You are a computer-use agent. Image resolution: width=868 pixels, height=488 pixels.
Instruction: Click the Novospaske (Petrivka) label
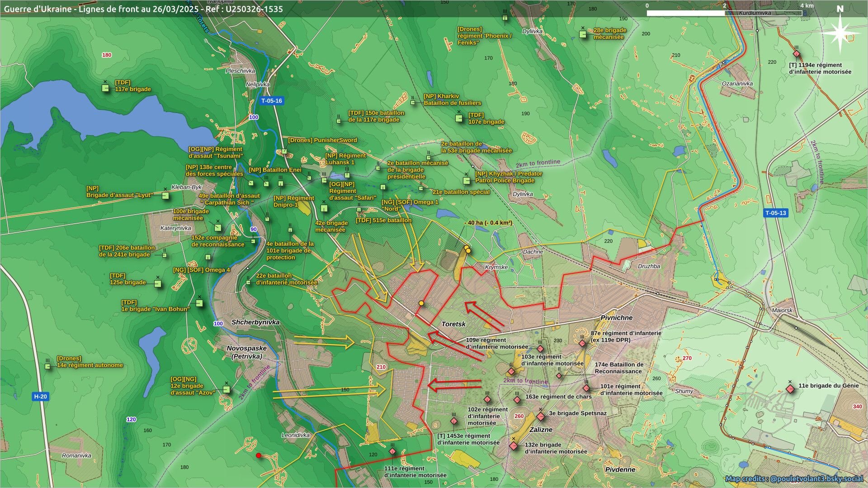point(247,352)
